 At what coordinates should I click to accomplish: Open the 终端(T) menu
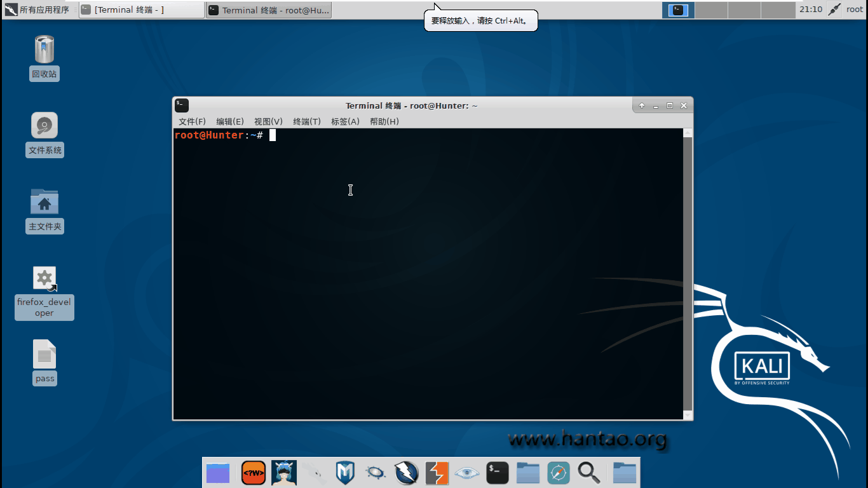(307, 121)
